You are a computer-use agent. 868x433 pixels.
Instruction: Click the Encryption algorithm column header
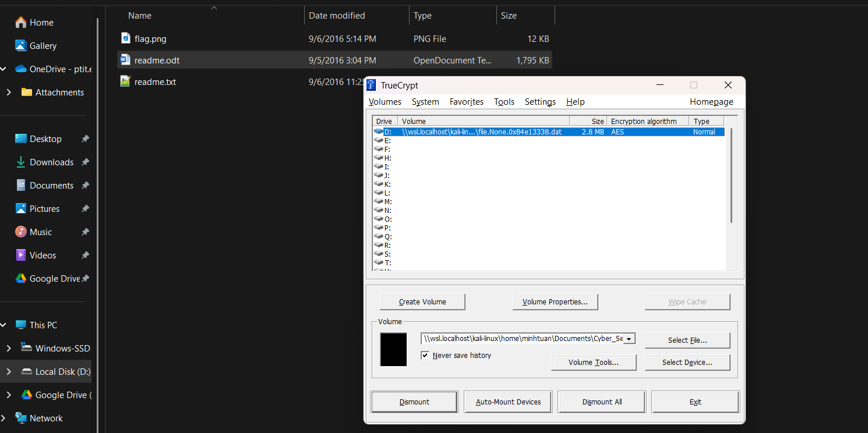coord(648,122)
